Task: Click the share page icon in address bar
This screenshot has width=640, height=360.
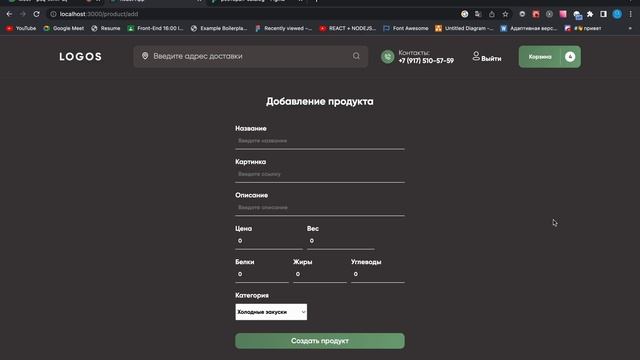Action: [x=492, y=14]
